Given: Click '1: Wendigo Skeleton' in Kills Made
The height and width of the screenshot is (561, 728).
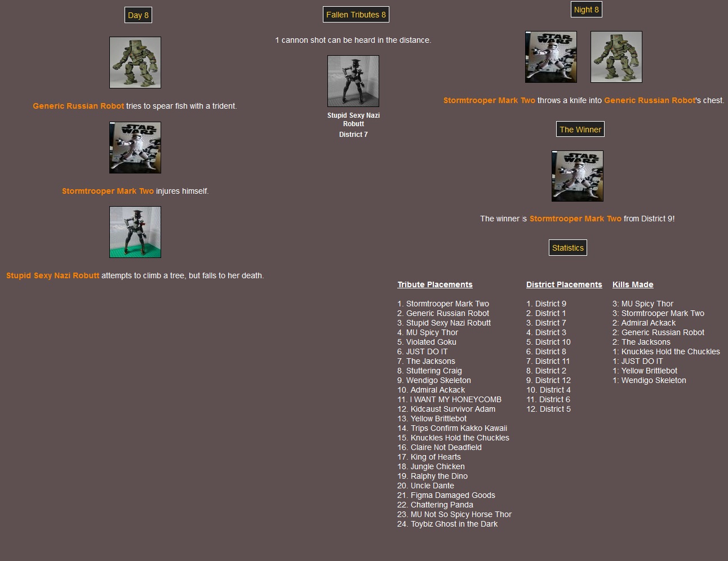Looking at the screenshot, I should coord(649,380).
